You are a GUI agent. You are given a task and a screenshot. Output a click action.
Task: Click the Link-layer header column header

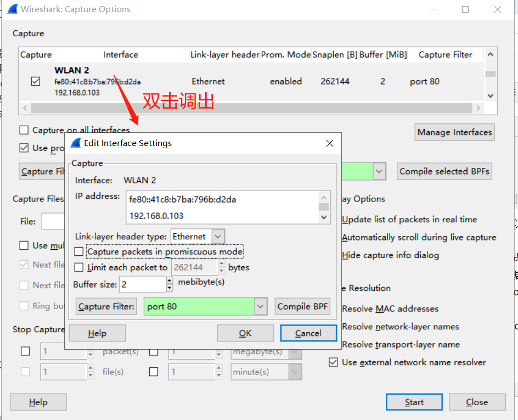tap(224, 54)
